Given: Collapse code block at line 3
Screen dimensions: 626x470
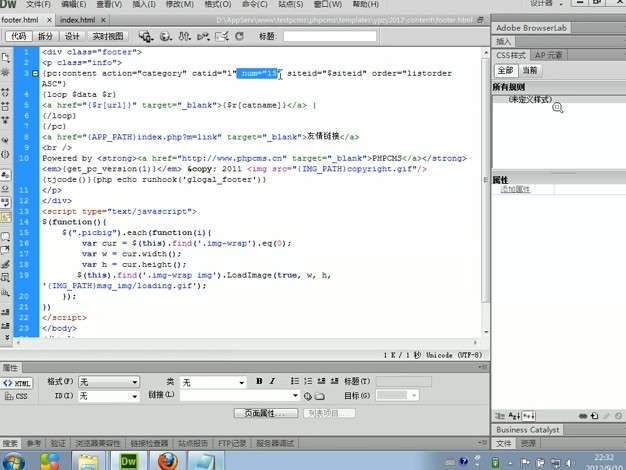Looking at the screenshot, I should point(36,74).
